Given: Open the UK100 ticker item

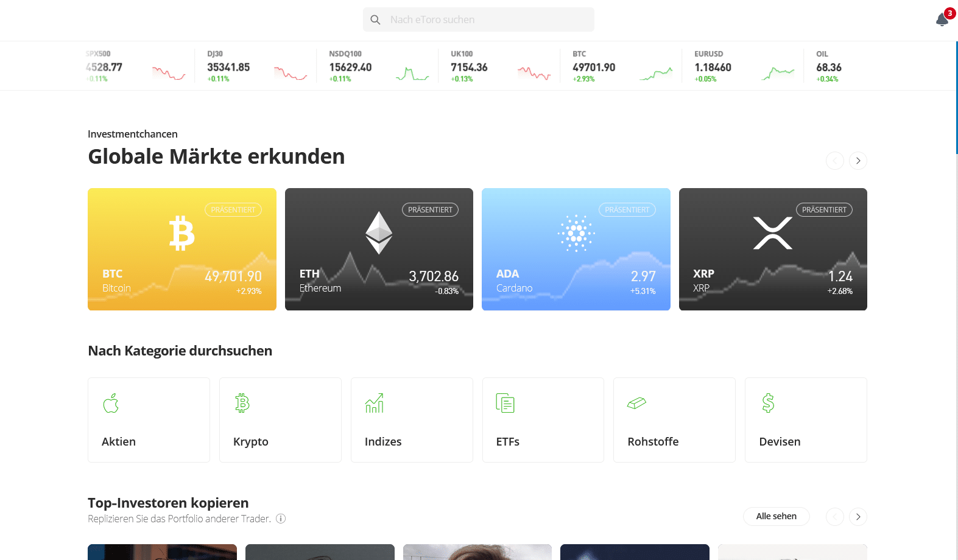Looking at the screenshot, I should (x=499, y=66).
